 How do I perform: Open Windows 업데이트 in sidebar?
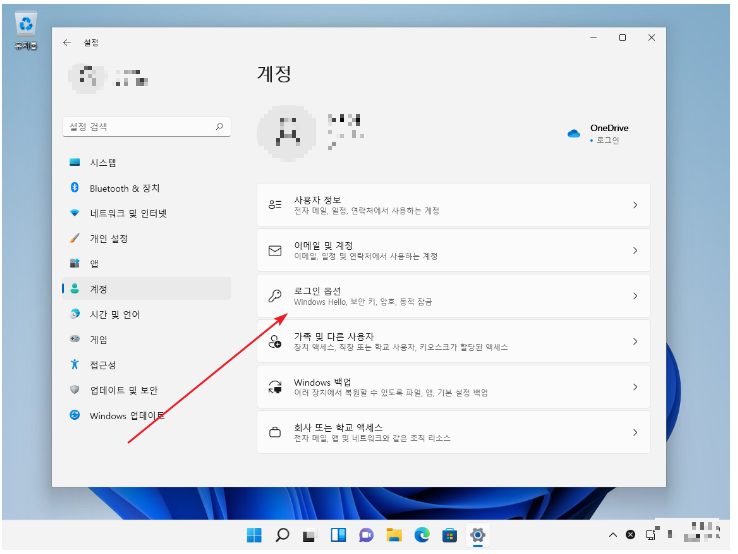click(146, 416)
